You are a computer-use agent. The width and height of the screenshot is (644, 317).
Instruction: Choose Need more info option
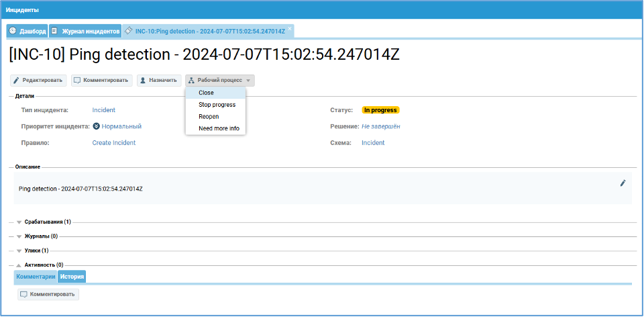pyautogui.click(x=219, y=128)
